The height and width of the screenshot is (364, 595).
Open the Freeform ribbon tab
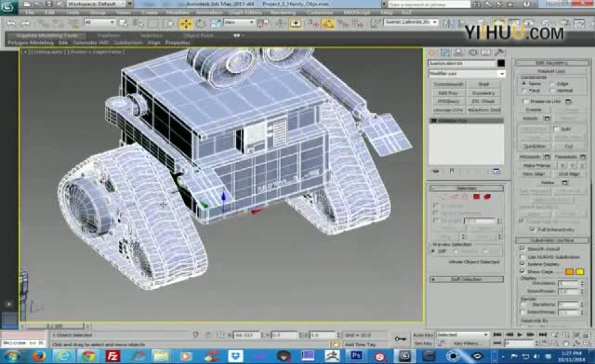pyautogui.click(x=109, y=36)
